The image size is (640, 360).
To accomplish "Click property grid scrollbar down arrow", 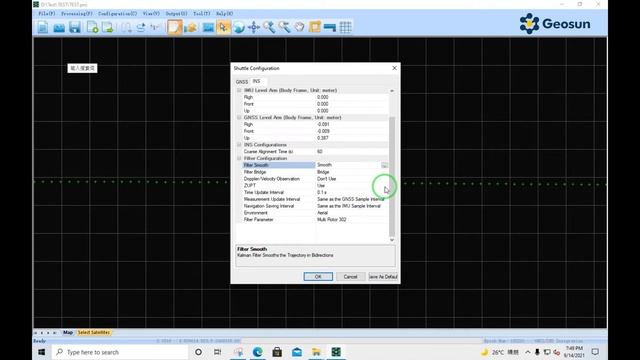I will 392,240.
